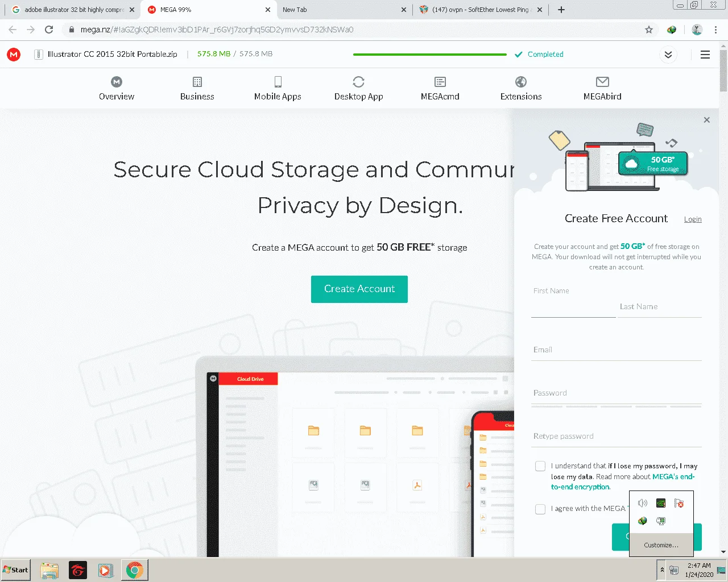Switch to the New Tab tab
The image size is (728, 582).
click(x=344, y=10)
